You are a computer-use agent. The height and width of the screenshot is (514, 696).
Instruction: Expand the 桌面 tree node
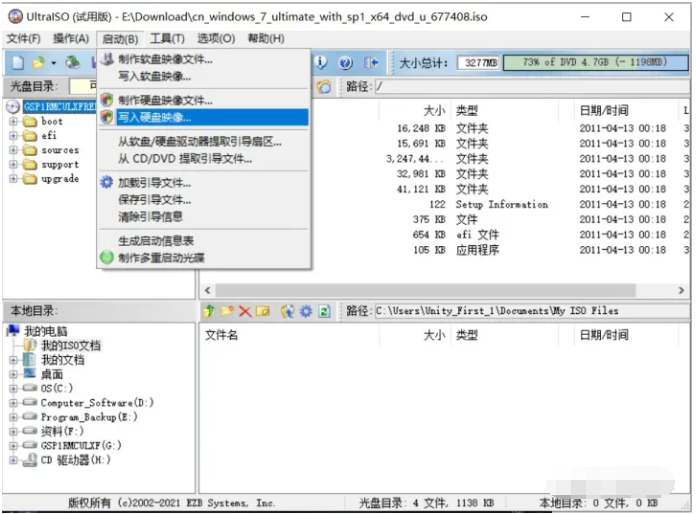click(13, 374)
